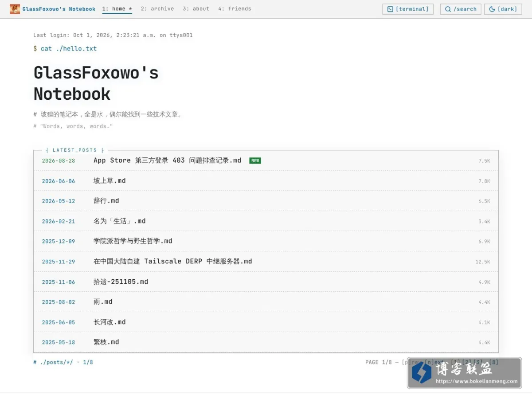532x399 pixels.
Task: Click the '7.5K' size value
Action: [x=484, y=161]
